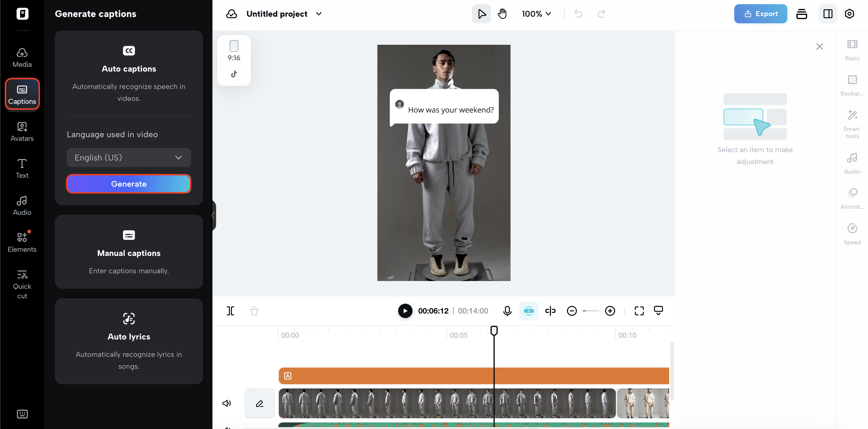Select the Quick cut tool
The height and width of the screenshot is (429, 868).
click(21, 283)
